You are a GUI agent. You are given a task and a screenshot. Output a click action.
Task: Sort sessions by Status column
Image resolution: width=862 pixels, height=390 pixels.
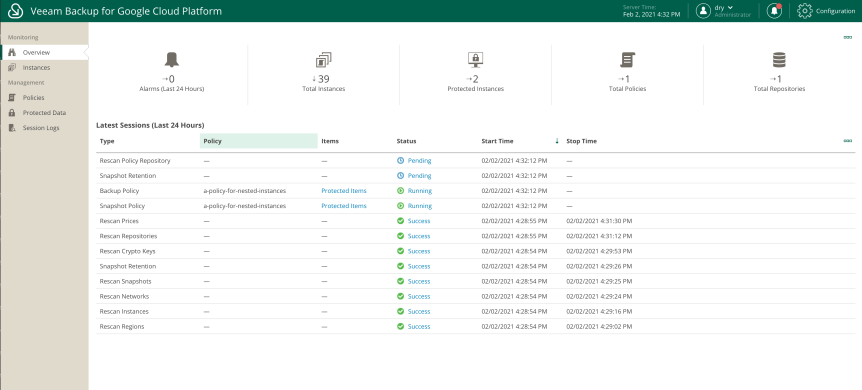pos(406,141)
